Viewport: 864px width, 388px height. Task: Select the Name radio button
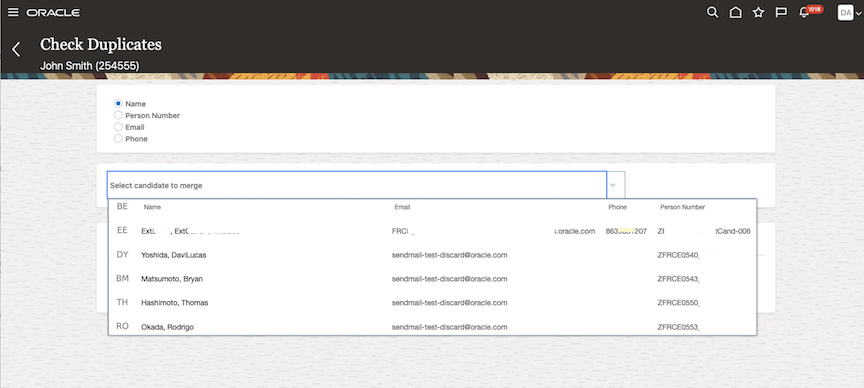pyautogui.click(x=118, y=103)
